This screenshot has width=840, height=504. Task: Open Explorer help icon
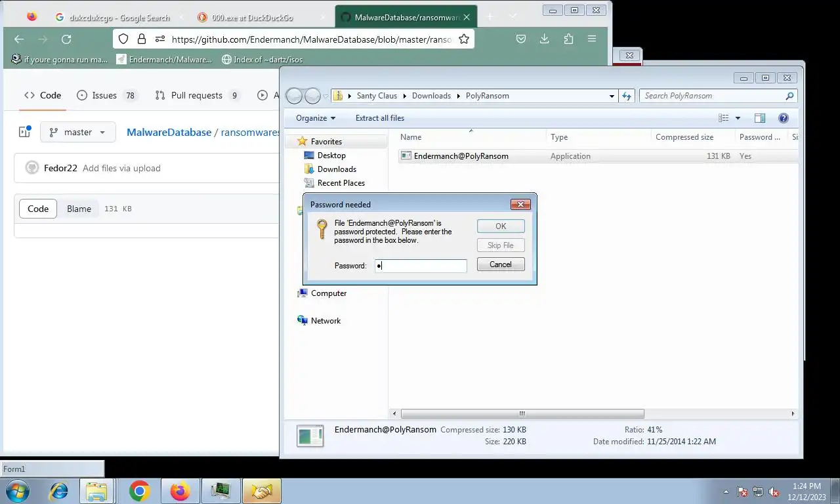pos(783,118)
